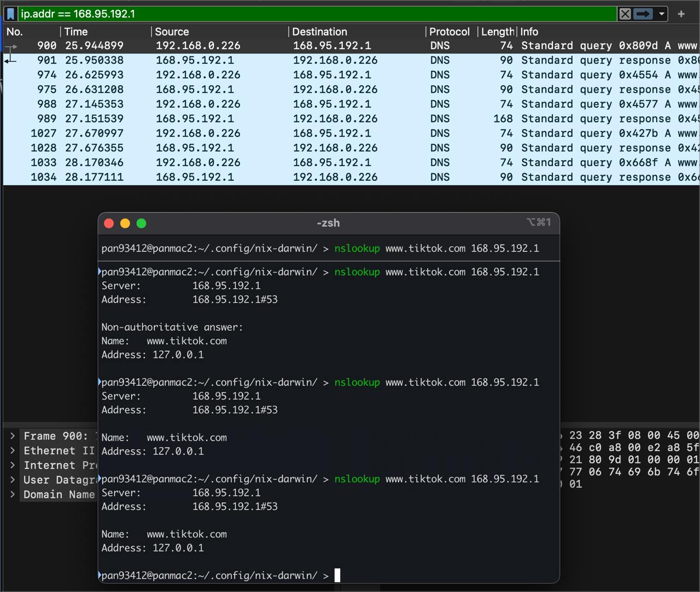The height and width of the screenshot is (592, 700).
Task: Expand the User Datagram Protocol section
Action: pos(13,480)
